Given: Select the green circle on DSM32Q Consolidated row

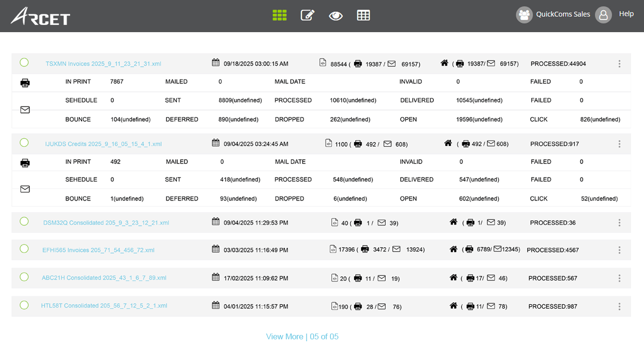Looking at the screenshot, I should coord(24,222).
